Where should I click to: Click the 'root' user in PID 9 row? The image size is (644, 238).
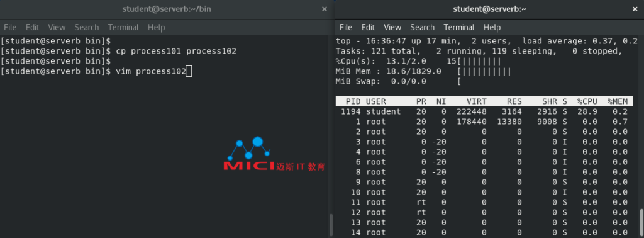click(376, 182)
